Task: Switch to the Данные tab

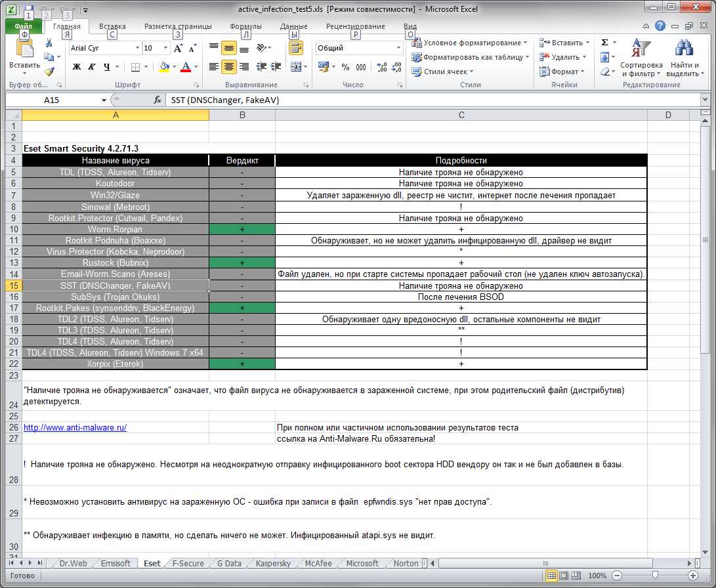Action: 293,26
